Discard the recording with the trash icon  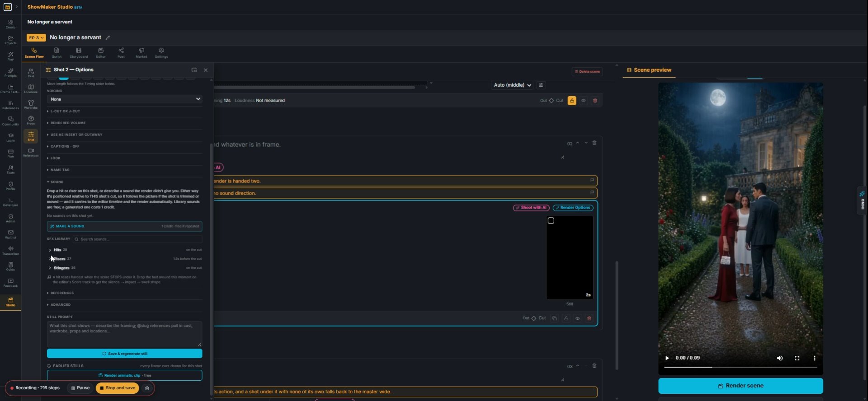(147, 388)
